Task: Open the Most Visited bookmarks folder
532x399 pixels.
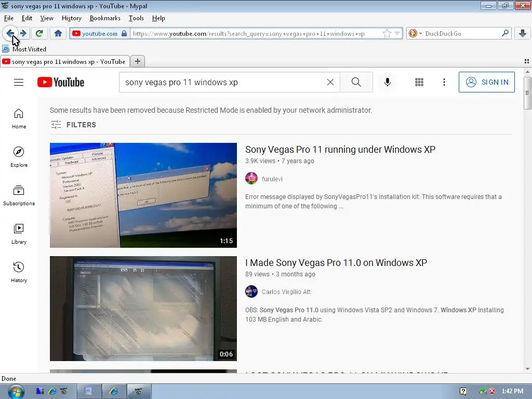Action: [x=24, y=49]
